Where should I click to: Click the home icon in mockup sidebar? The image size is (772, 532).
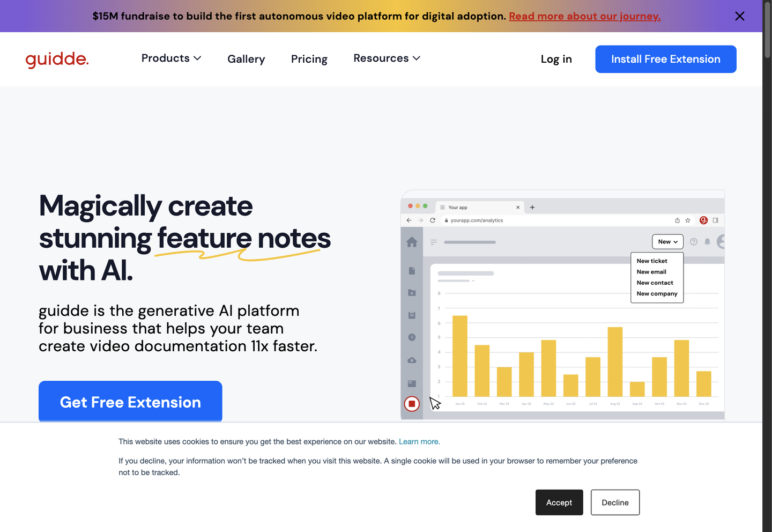point(412,242)
